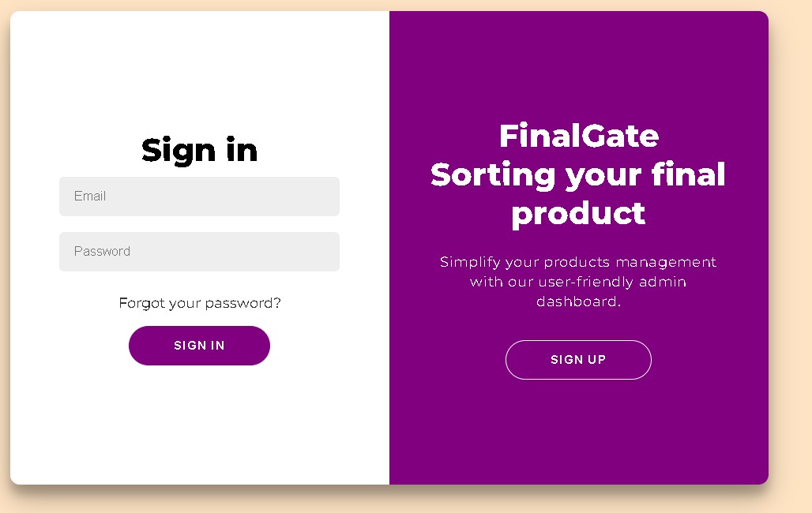Click the "FinalGate" title text
This screenshot has width=812, height=513.
pos(578,136)
